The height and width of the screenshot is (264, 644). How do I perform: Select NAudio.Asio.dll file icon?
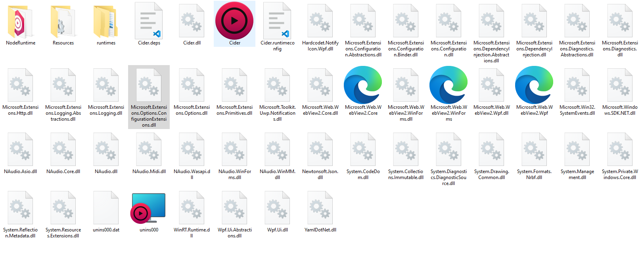20,149
